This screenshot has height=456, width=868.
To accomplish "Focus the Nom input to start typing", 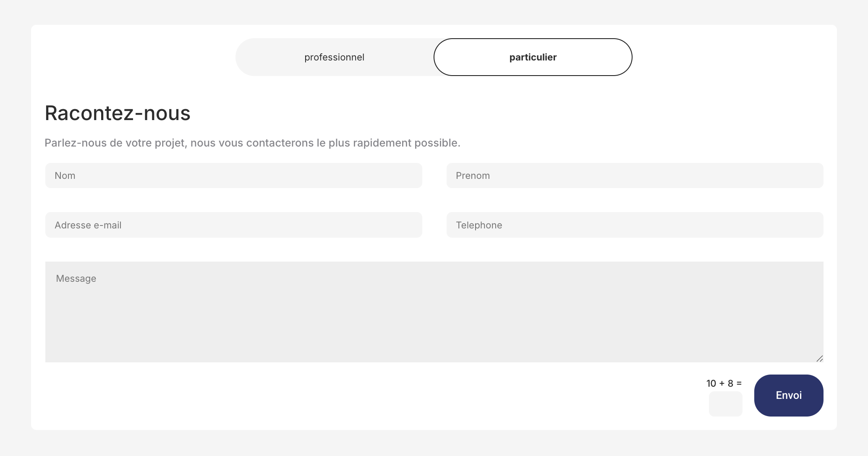I will coord(233,176).
